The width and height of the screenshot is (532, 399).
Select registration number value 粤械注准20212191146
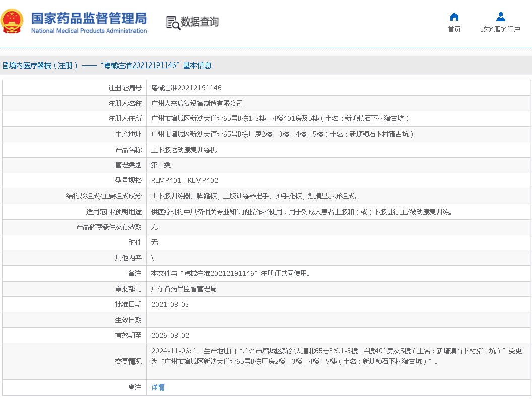186,88
